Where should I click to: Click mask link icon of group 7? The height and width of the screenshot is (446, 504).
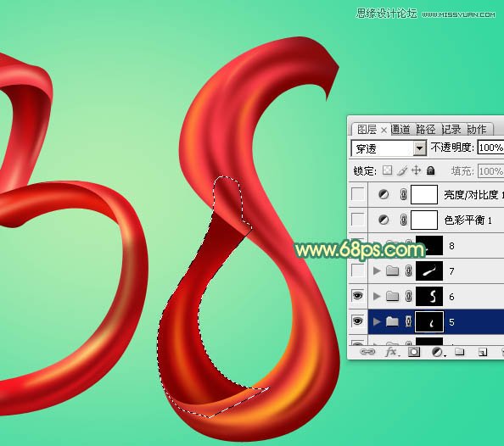coord(408,270)
